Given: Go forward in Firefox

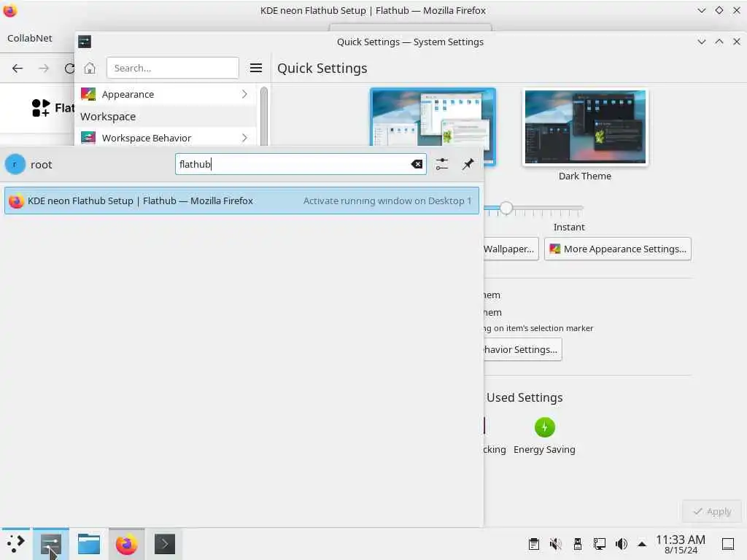Looking at the screenshot, I should (x=44, y=68).
